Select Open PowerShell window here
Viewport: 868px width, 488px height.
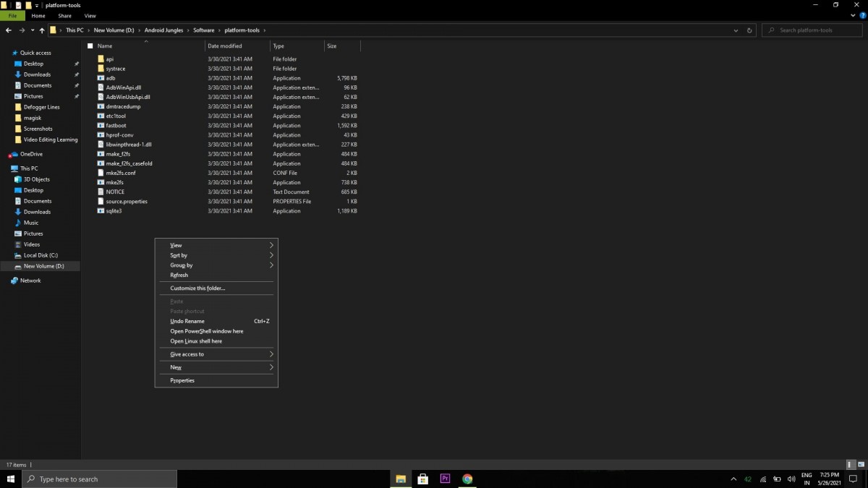(x=207, y=331)
